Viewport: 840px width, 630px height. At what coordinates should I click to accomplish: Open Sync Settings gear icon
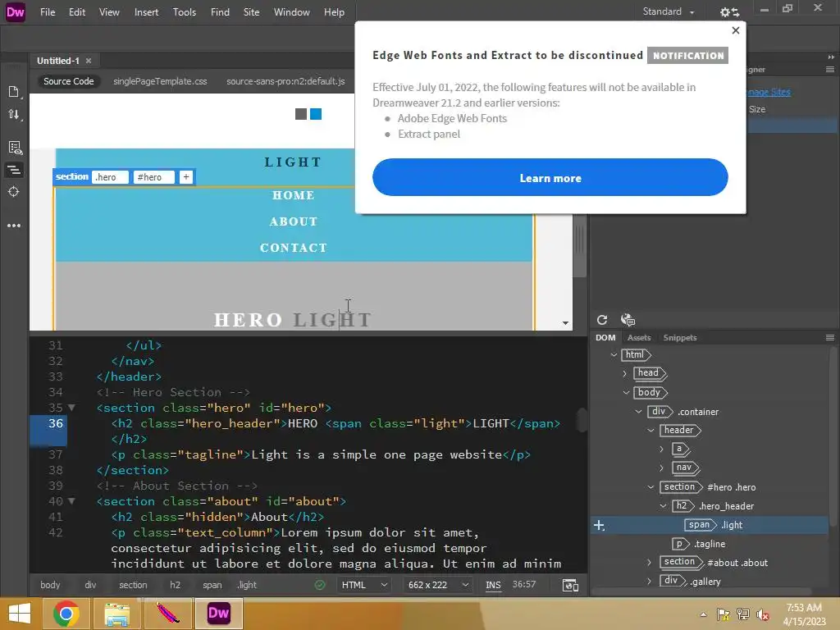tap(728, 11)
